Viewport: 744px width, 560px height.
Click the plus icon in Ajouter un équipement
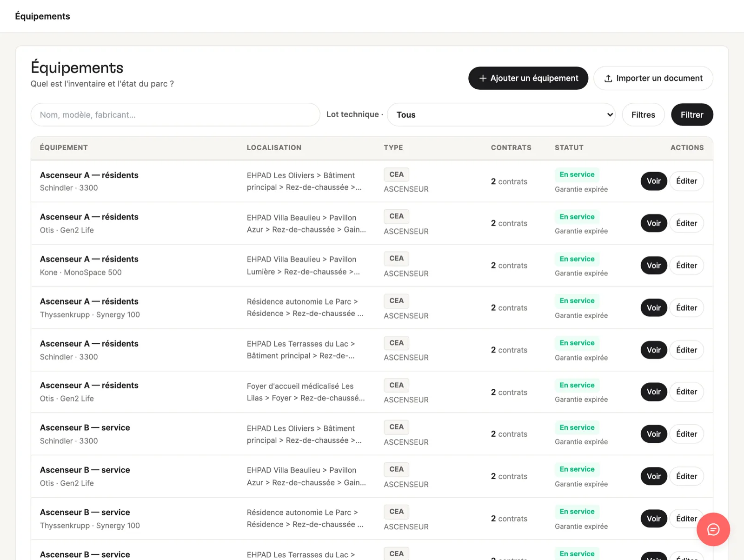[x=483, y=78]
